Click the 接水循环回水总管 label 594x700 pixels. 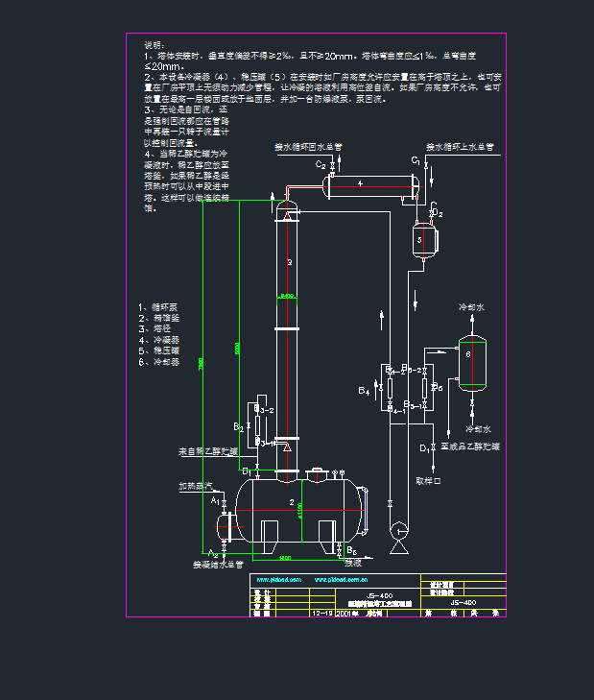coord(309,147)
